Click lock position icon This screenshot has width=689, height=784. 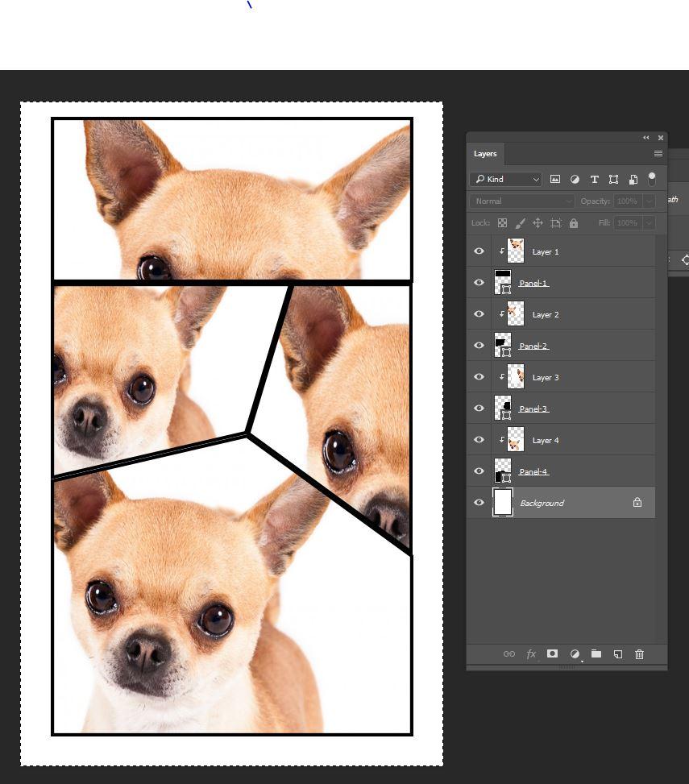(x=538, y=223)
